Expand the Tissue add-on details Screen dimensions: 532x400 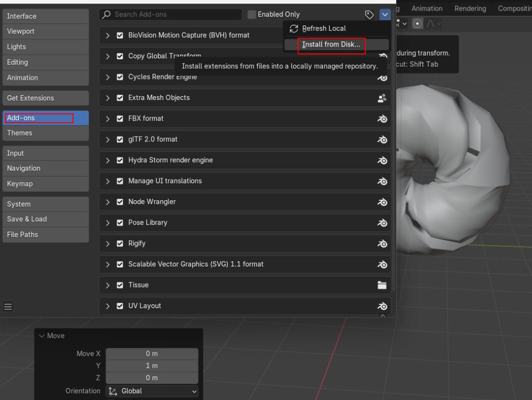107,285
